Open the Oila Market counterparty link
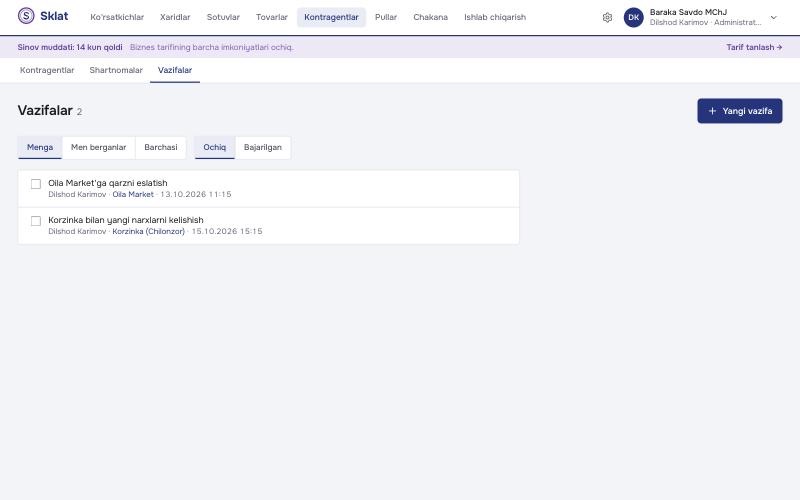Viewport: 800px width, 500px height. tap(133, 194)
